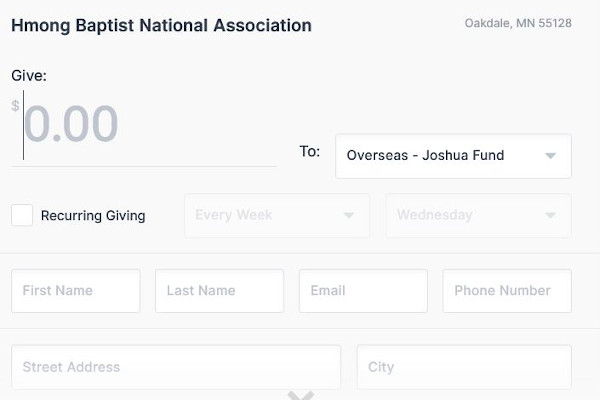The height and width of the screenshot is (400, 600).
Task: Click the arrow icon in Overseas - Joshua Fund
Action: (550, 156)
